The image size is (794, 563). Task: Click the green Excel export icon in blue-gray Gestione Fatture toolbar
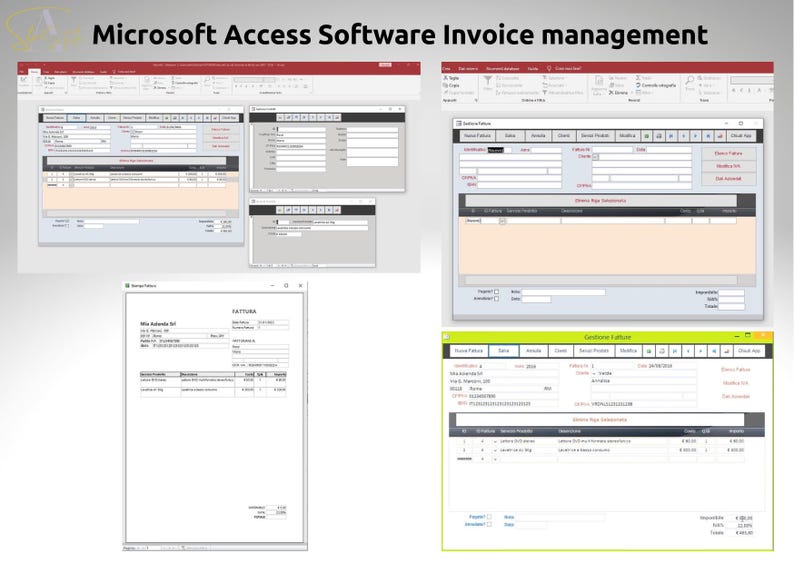point(647,136)
